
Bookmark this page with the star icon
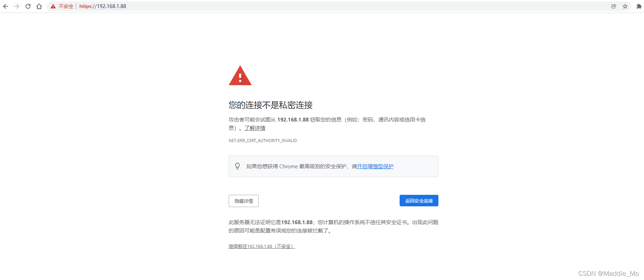pos(625,6)
